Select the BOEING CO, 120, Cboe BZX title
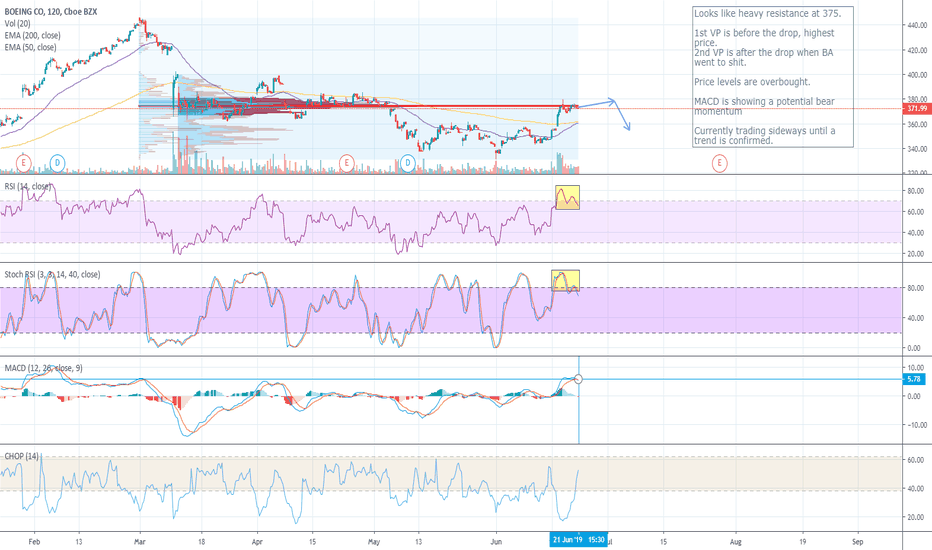932x550 pixels. [x=51, y=11]
